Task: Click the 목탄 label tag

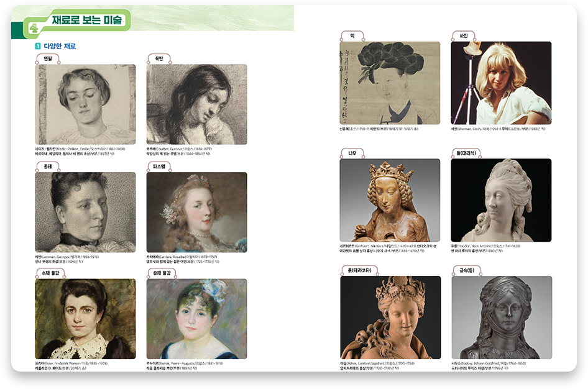Action: 159,58
